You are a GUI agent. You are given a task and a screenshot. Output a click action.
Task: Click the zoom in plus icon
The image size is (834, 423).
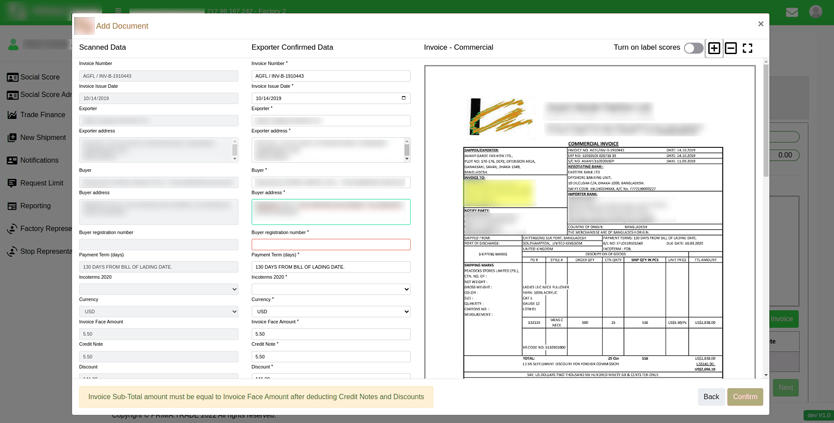[x=714, y=48]
